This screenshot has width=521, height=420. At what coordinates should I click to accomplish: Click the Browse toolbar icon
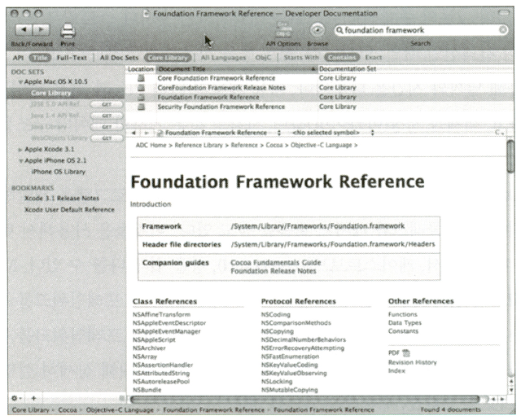[317, 31]
